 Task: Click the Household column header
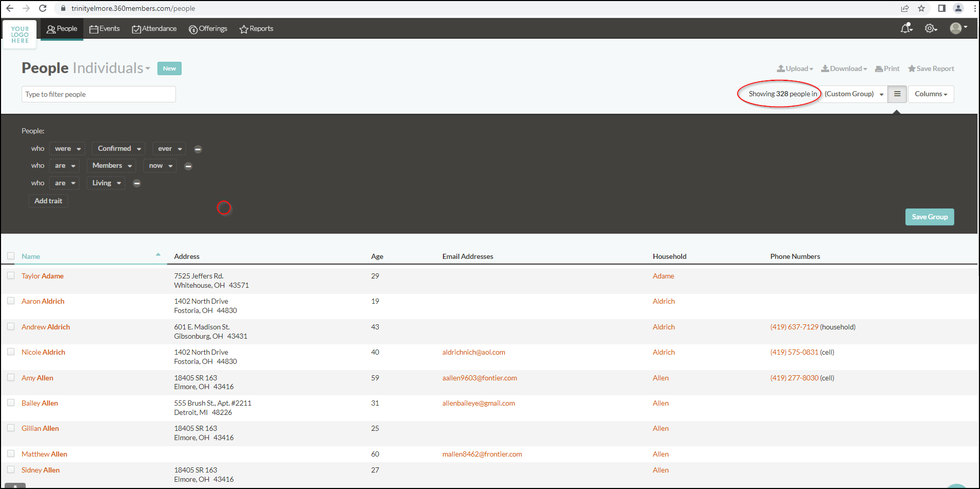pos(669,256)
